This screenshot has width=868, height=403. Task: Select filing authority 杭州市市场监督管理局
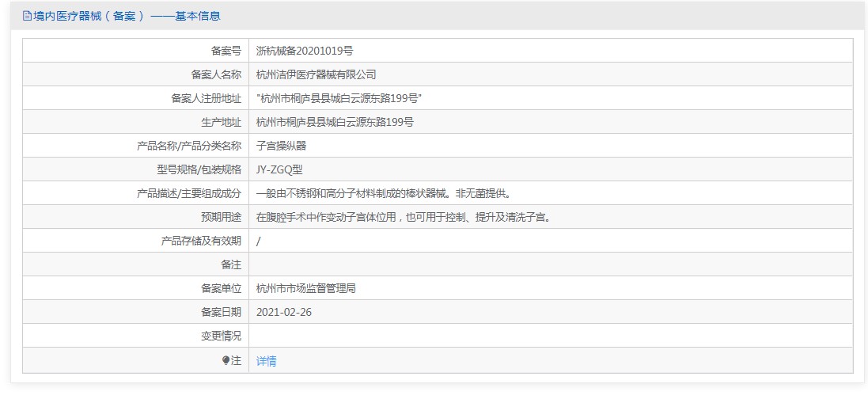pos(306,288)
